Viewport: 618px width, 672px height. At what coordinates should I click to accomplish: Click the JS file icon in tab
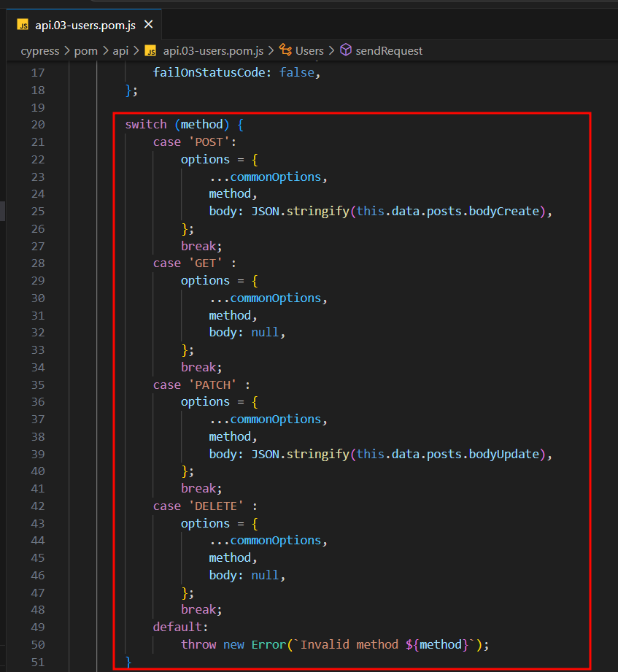[23, 25]
